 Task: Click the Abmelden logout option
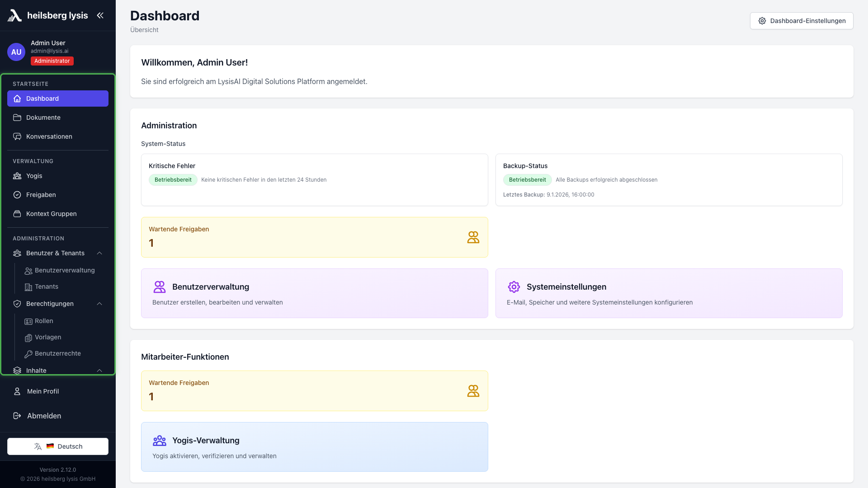(44, 416)
